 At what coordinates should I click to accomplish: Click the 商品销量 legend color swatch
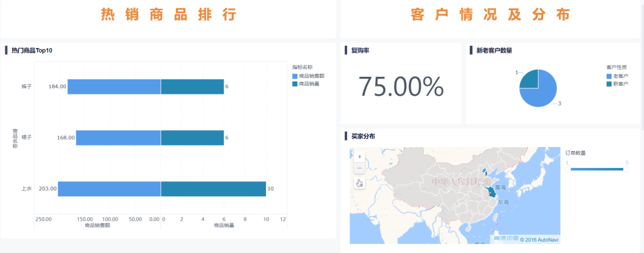295,84
